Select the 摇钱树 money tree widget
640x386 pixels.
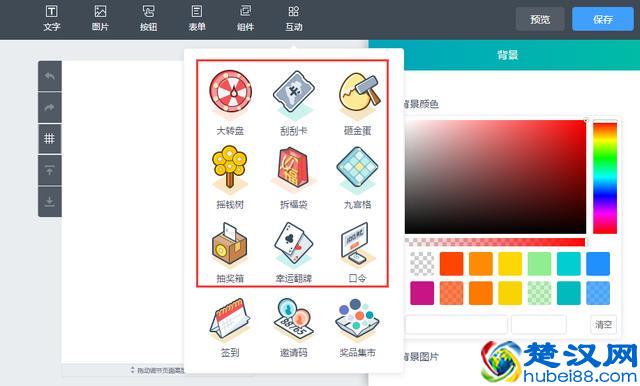point(230,177)
